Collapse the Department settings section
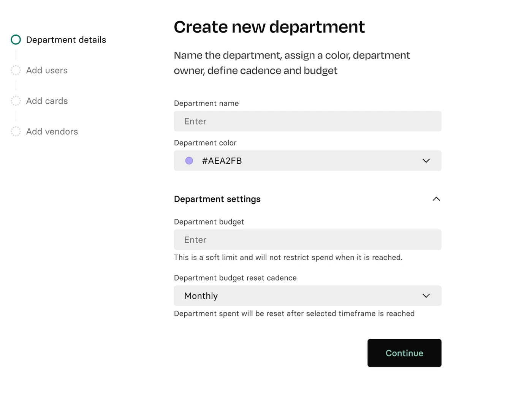This screenshot has width=532, height=408. point(436,199)
